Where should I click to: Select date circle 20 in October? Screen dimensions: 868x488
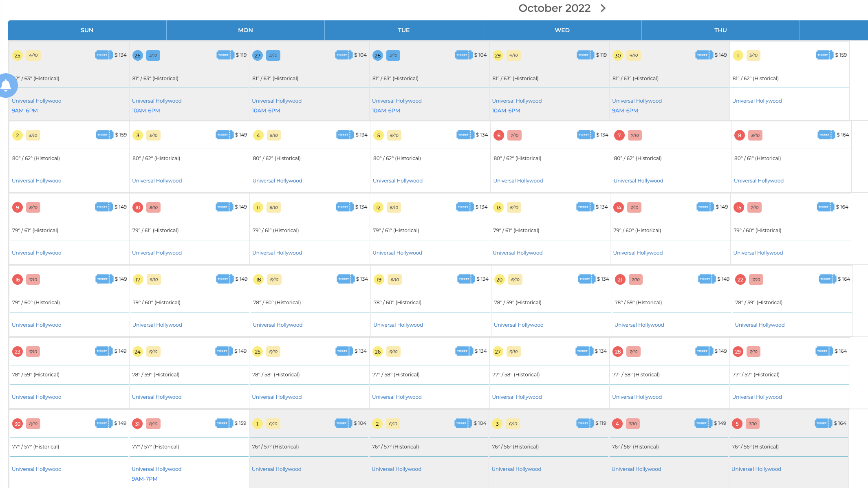pos(500,279)
